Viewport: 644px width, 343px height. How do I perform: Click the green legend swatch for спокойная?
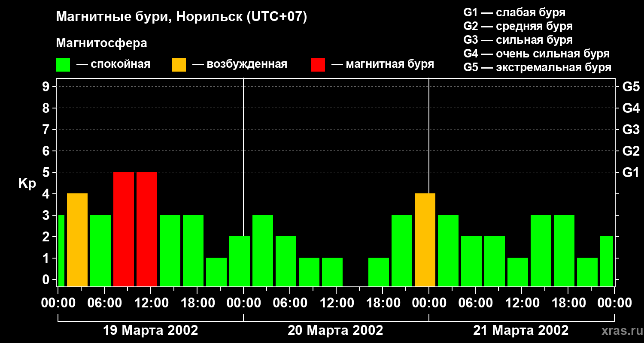pyautogui.click(x=63, y=64)
